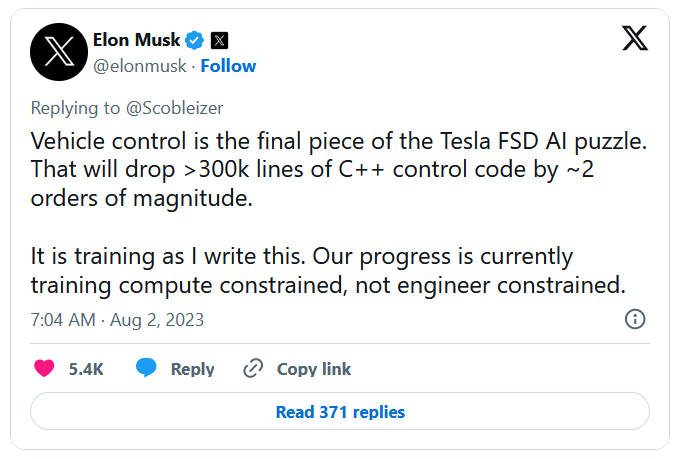This screenshot has height=459, width=678.
Task: Like the tweet with the heart icon
Action: click(x=44, y=368)
